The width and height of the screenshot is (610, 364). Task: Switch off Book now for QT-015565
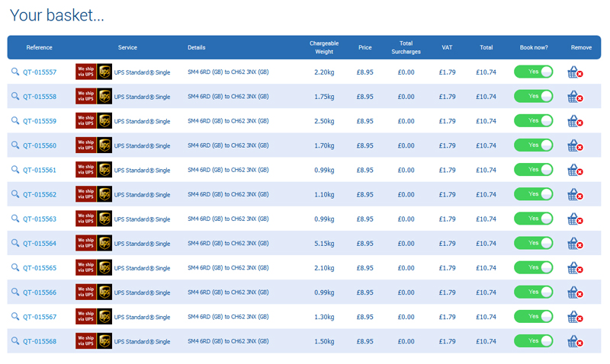[x=533, y=268]
